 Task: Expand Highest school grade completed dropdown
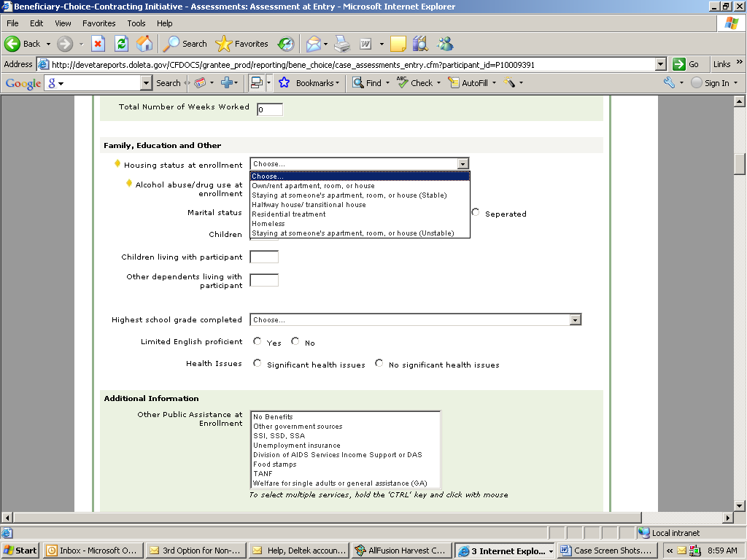point(575,320)
